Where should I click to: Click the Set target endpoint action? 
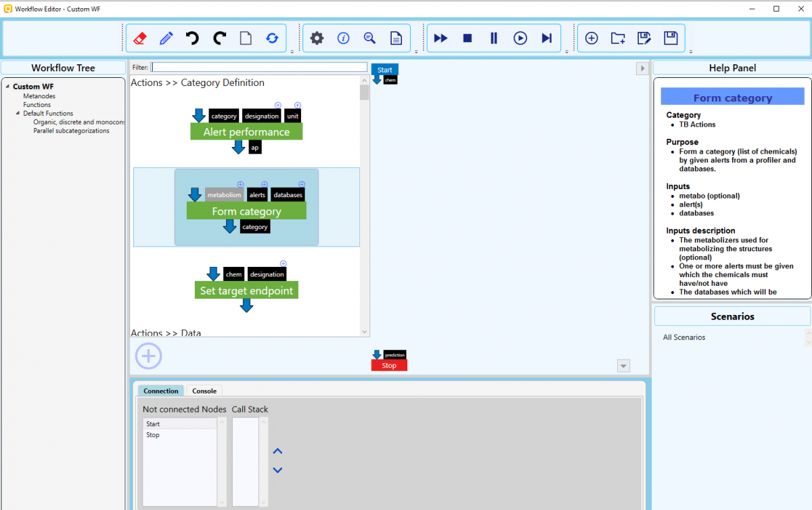[x=246, y=291]
